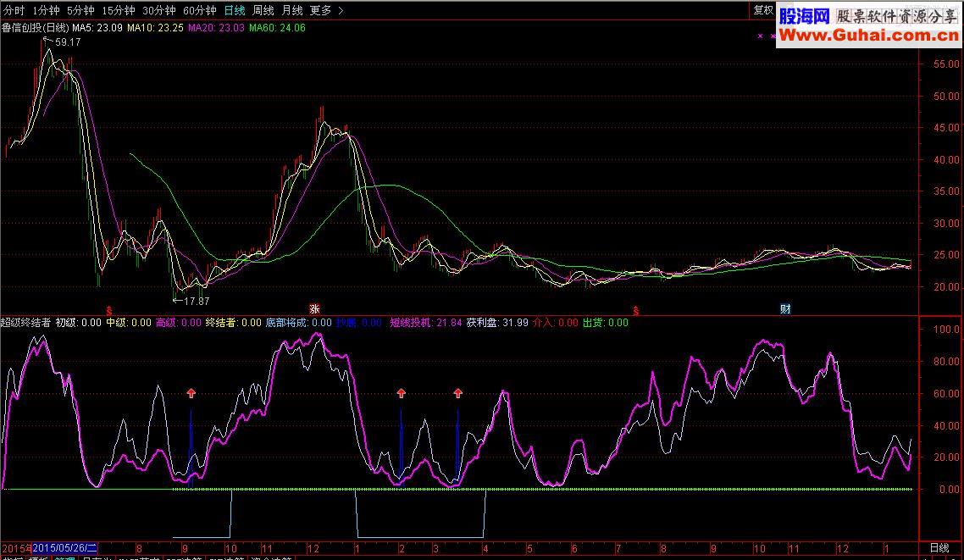964x560 pixels.
Task: Click the 超级终结者 indicator name
Action: pos(25,323)
